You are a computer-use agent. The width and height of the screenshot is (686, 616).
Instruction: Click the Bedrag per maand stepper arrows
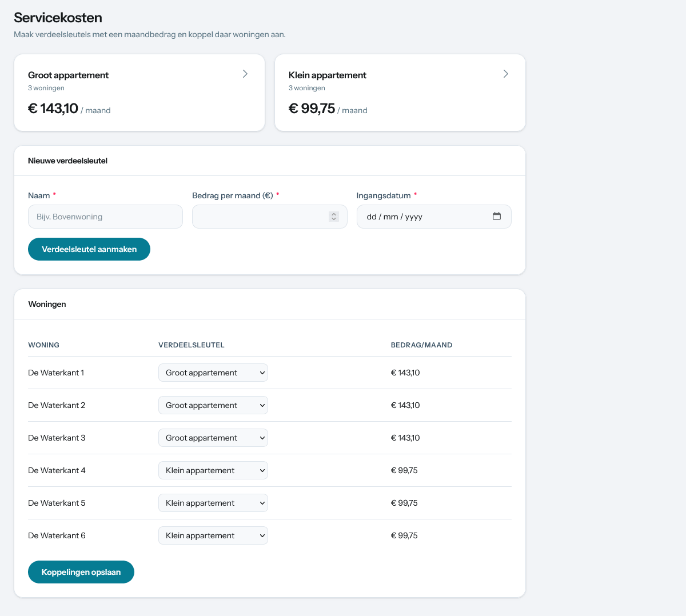click(x=334, y=217)
